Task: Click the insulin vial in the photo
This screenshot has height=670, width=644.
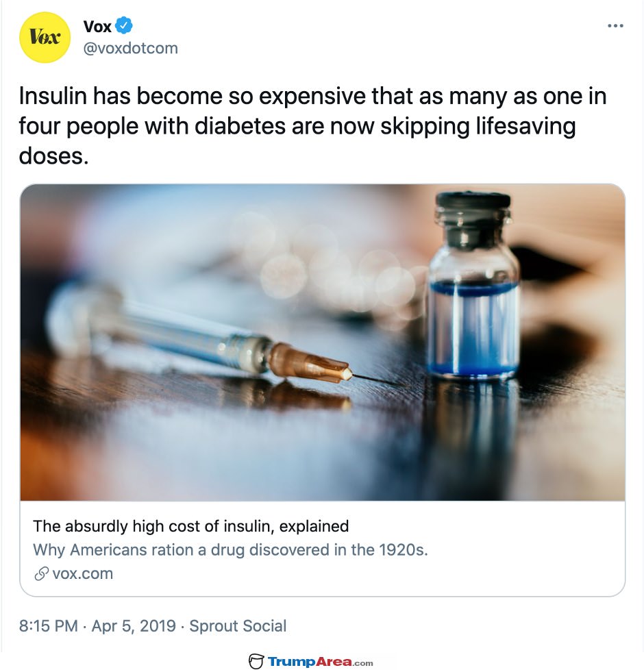Action: coord(473,286)
